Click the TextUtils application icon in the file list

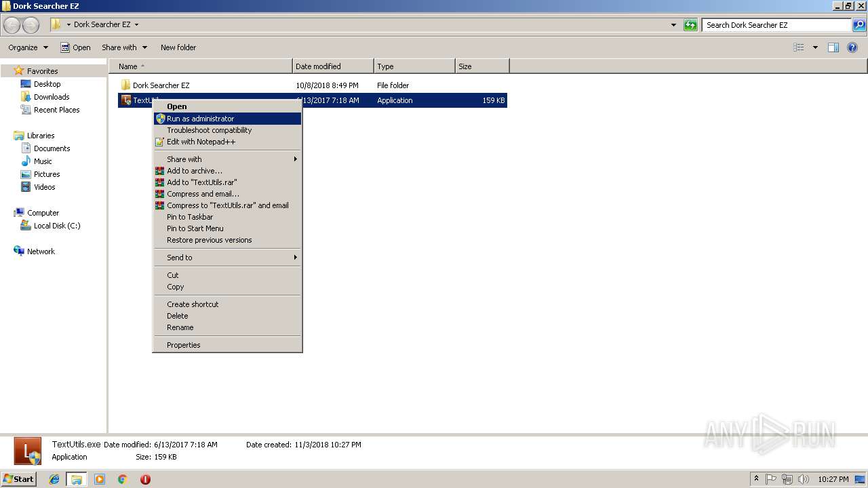tap(125, 100)
